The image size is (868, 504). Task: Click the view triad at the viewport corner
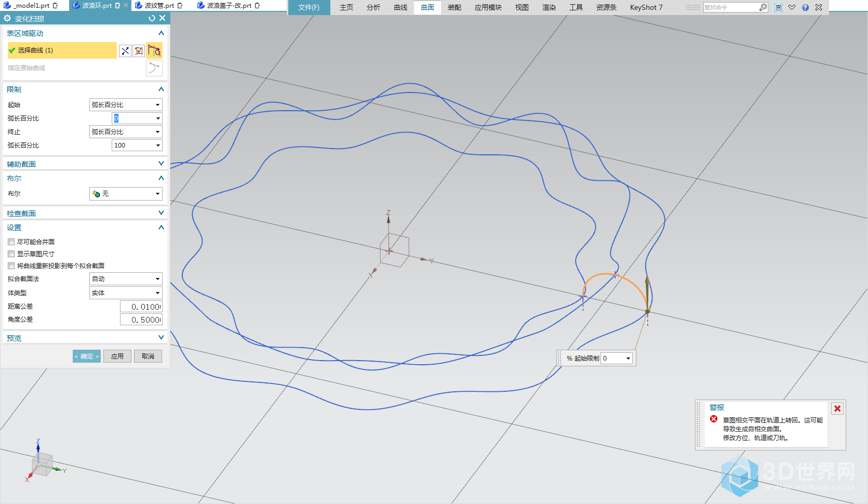[x=43, y=462]
